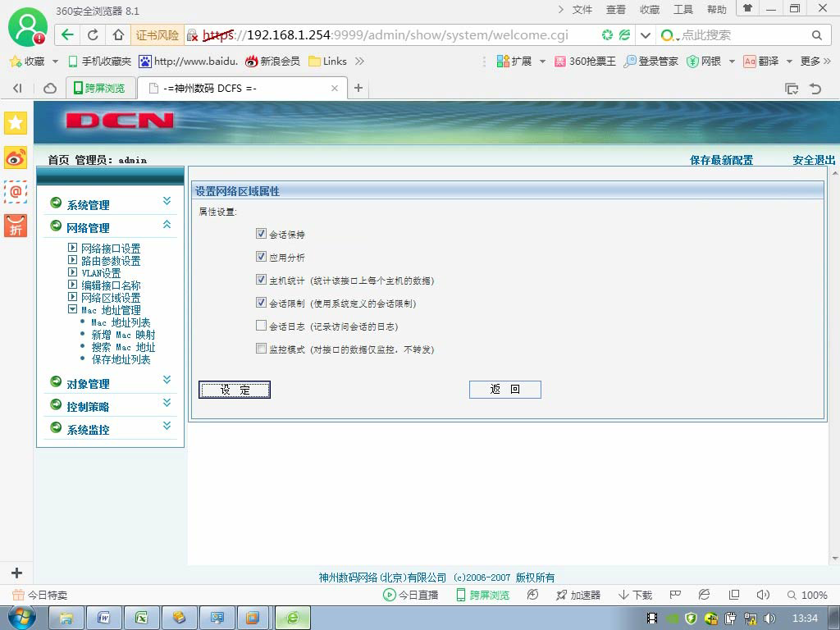Add a sidebar app with plus icon

[x=16, y=573]
